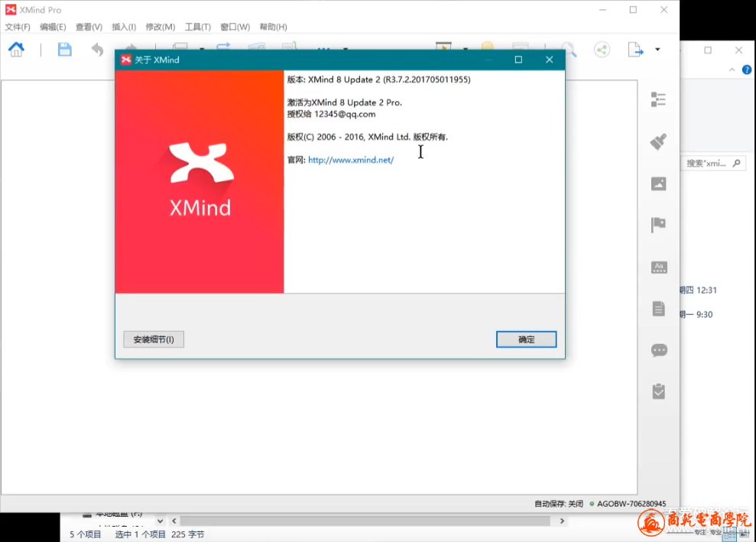Open the 帮助(H) menu
756x542 pixels.
coord(273,27)
